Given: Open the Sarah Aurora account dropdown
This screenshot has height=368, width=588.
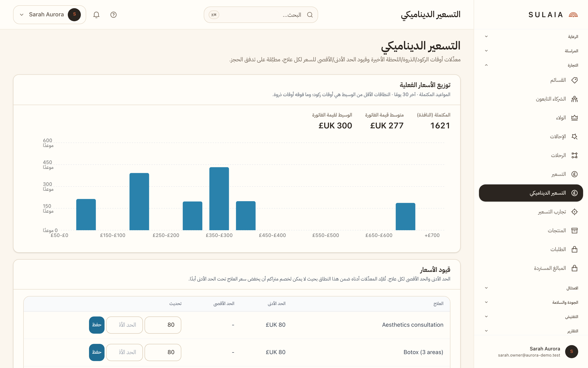Looking at the screenshot, I should [50, 15].
